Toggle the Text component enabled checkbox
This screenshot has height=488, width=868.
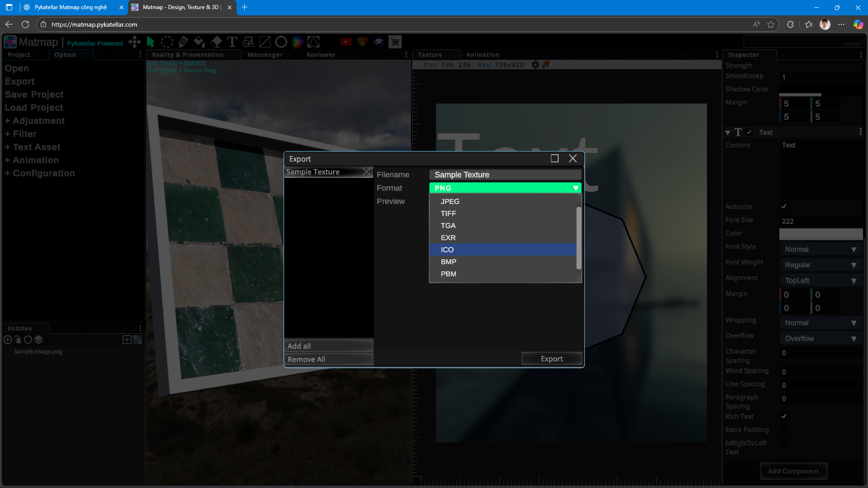click(749, 132)
